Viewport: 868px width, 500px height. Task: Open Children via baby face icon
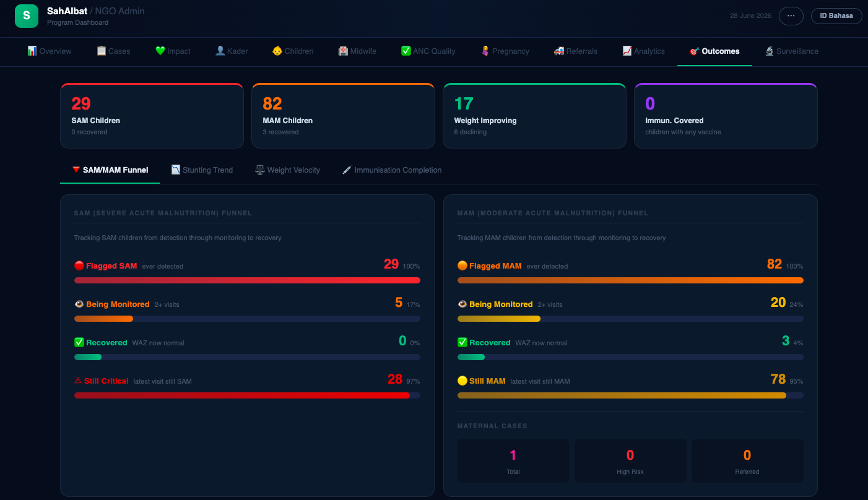click(x=277, y=51)
